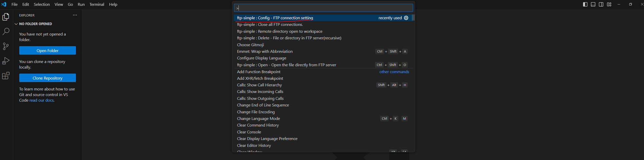Select Add Function Breakpoint command
Image resolution: width=644 pixels, height=160 pixels.
click(323, 72)
